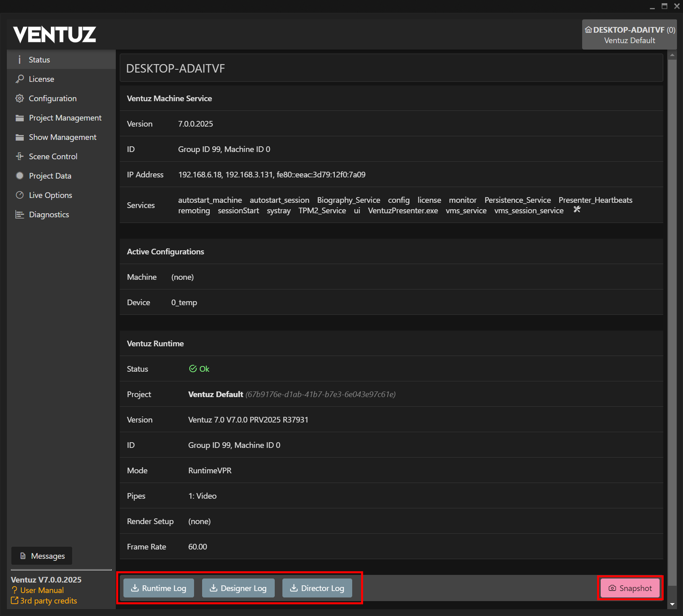This screenshot has width=683, height=616.
Task: Open Project Management section
Action: [x=65, y=118]
